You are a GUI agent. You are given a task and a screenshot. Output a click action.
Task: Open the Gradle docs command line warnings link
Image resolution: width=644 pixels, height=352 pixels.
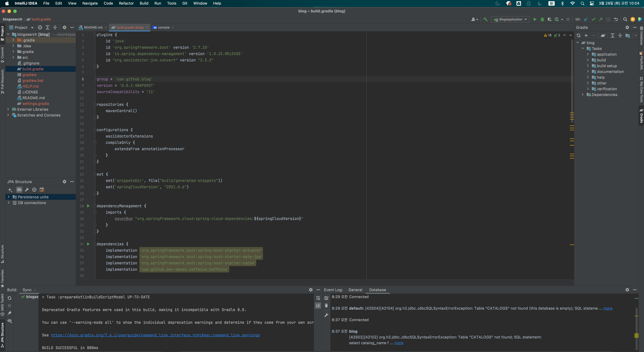(155, 335)
